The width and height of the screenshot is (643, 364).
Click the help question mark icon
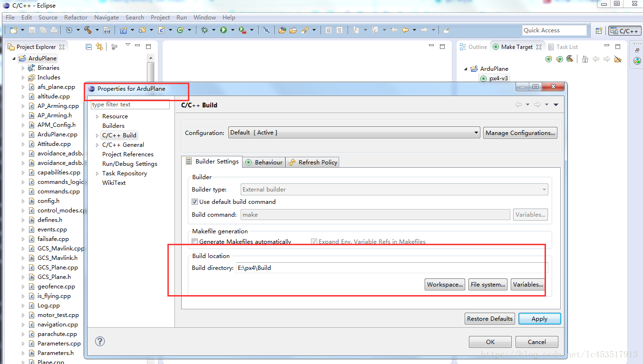(x=100, y=341)
